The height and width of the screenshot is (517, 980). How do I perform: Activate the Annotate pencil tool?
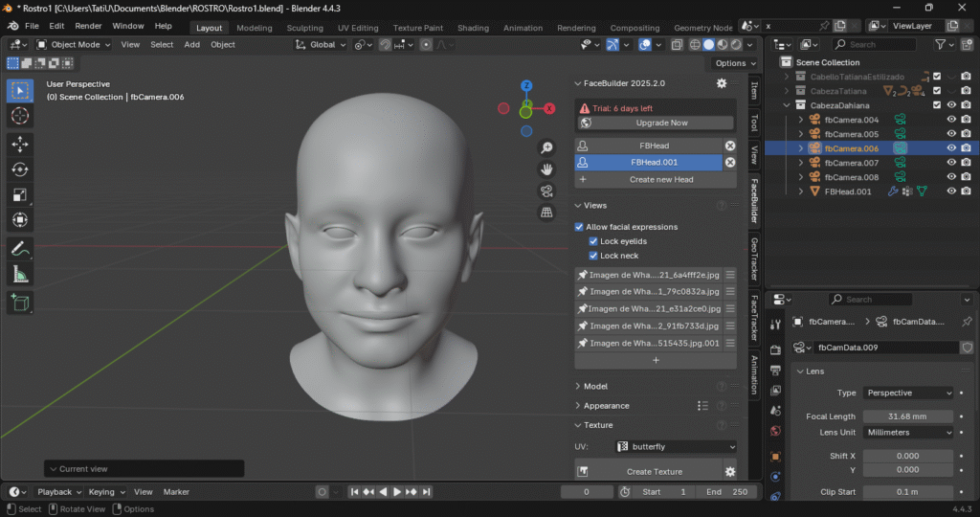[x=20, y=248]
